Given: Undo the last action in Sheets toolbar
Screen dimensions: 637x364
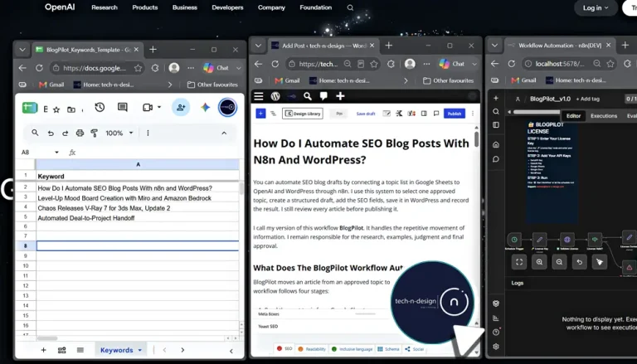Looking at the screenshot, I should [x=51, y=133].
